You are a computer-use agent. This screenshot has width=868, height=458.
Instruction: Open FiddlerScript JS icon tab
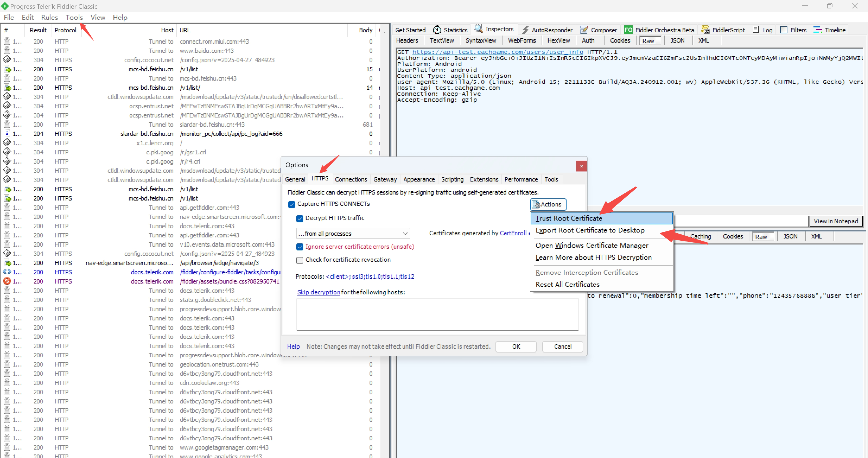(x=705, y=30)
